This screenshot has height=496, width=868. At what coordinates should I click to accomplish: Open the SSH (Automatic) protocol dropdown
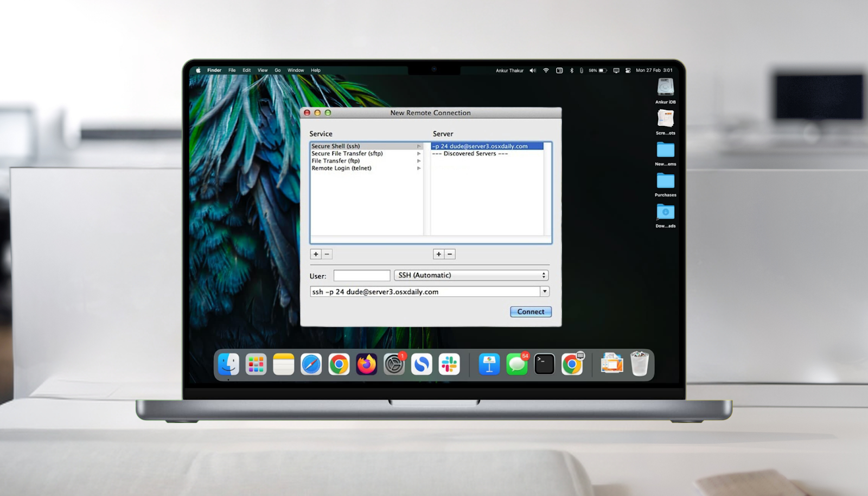pyautogui.click(x=471, y=275)
